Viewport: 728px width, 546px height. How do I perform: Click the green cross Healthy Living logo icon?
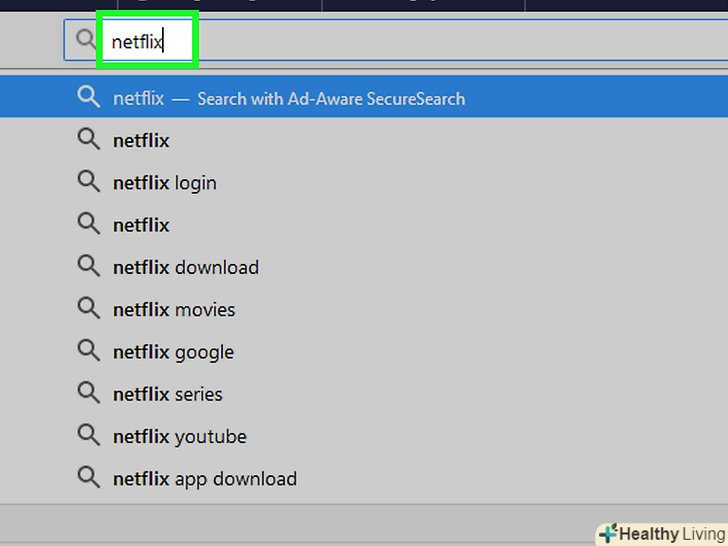(607, 533)
